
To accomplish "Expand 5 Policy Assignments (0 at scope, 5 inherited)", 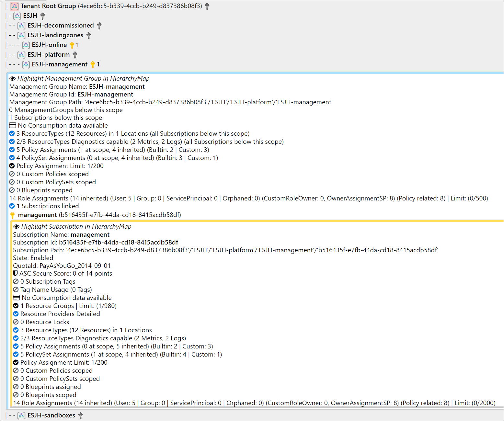I will (x=113, y=346).
